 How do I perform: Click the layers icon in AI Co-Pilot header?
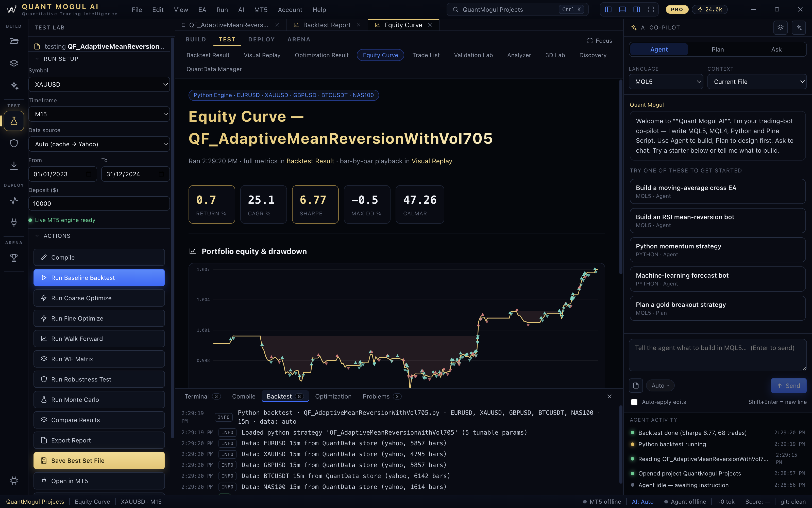tap(781, 27)
